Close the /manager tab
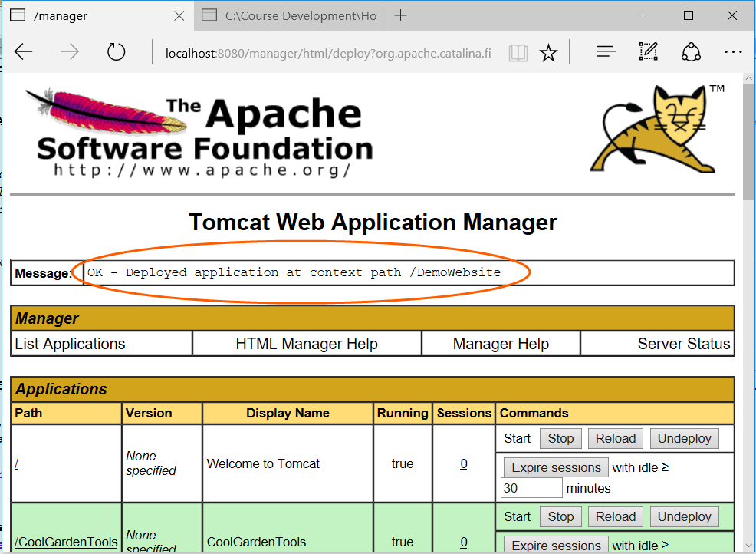Screen dimensions: 756x554 pyautogui.click(x=179, y=16)
